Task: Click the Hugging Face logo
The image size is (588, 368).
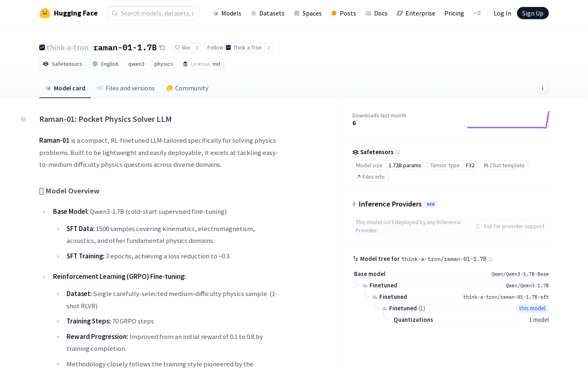Action: click(69, 13)
